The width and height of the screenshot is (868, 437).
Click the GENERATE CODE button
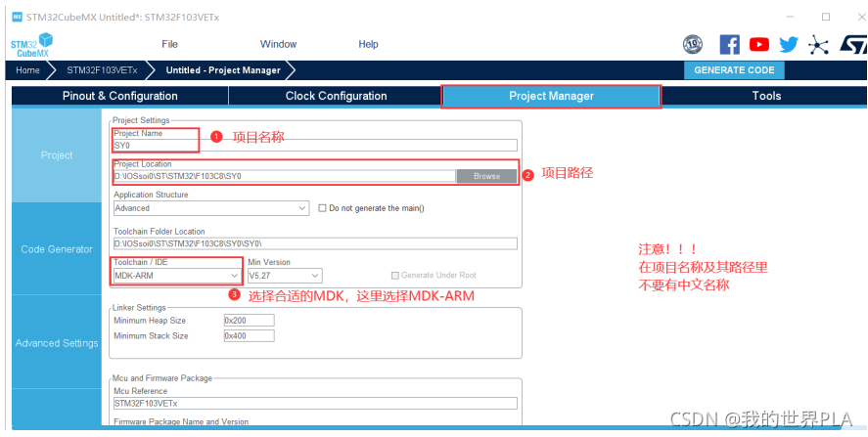(x=734, y=70)
